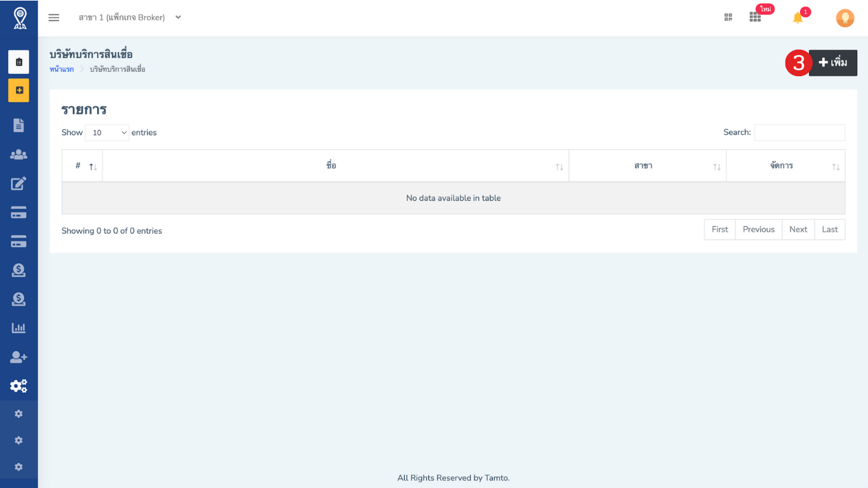
Task: Sort table by the สาขา column
Action: 648,166
